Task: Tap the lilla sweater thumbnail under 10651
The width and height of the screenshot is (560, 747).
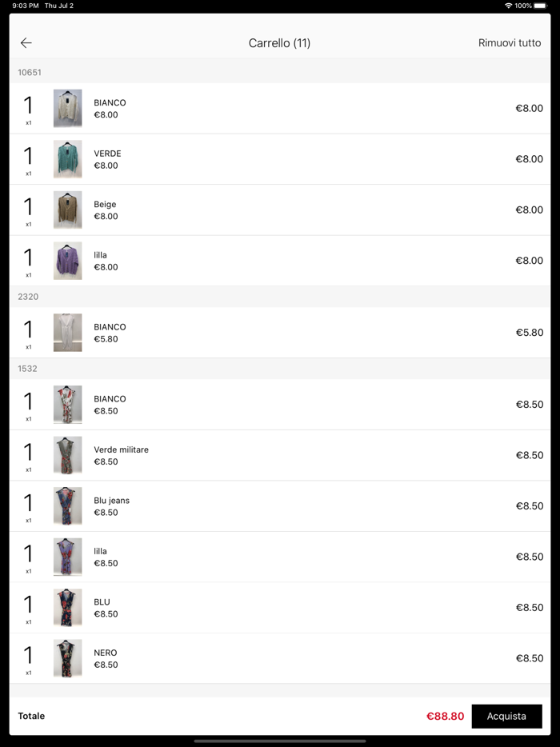Action: (67, 261)
